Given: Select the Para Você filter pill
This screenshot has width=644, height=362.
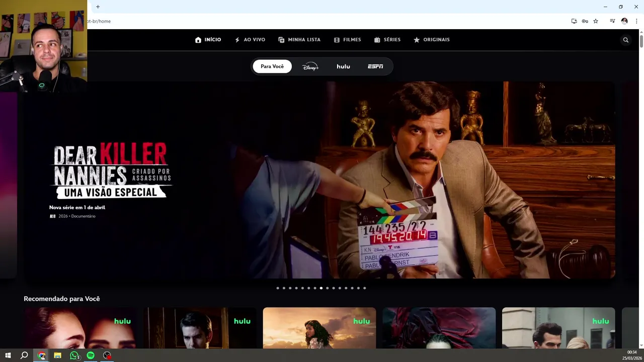Looking at the screenshot, I should [272, 66].
